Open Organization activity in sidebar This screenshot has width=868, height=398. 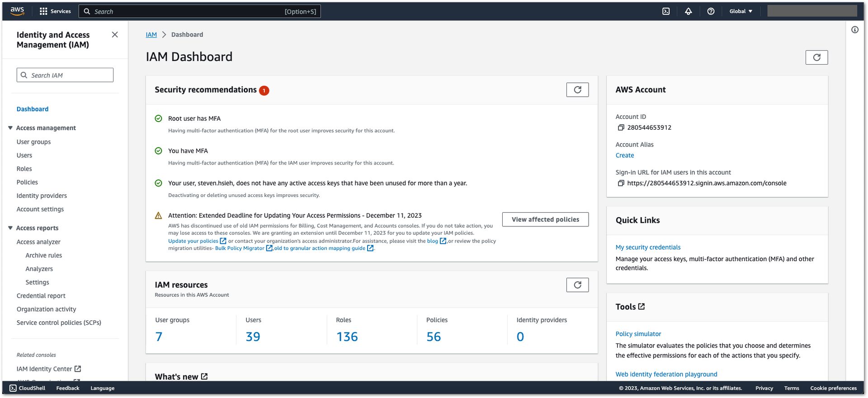(47, 309)
